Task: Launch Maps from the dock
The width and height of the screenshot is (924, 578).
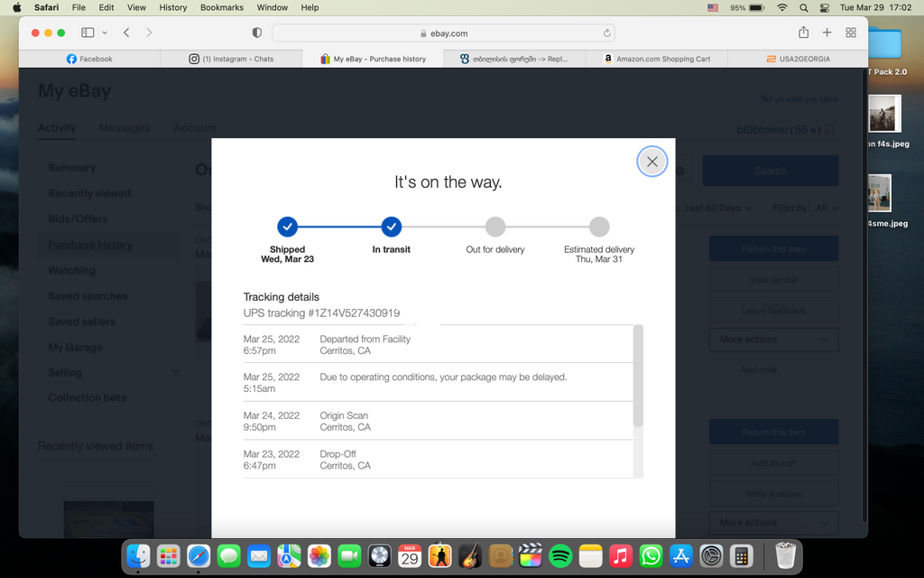Action: [290, 556]
